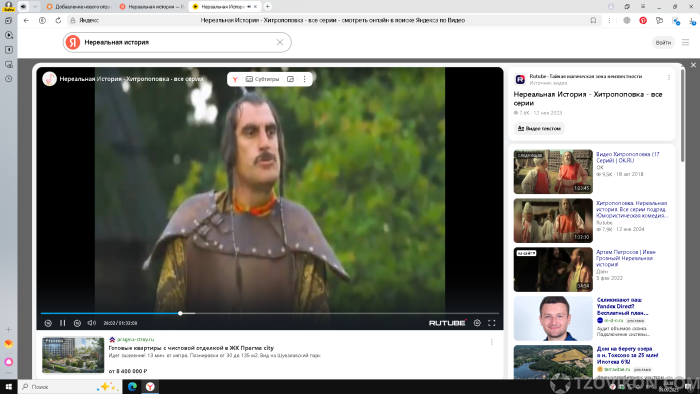
Task: Skip forward with the skip-ahead icon
Action: (77, 323)
